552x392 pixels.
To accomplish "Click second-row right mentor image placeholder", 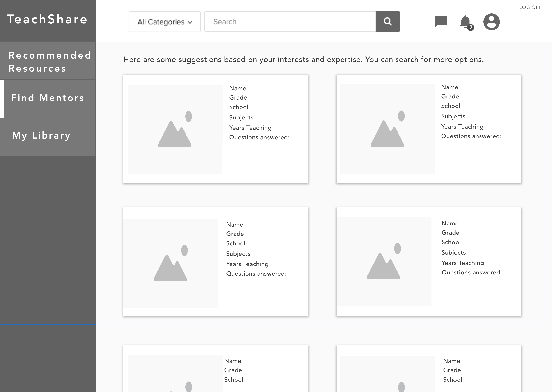I will pos(384,261).
